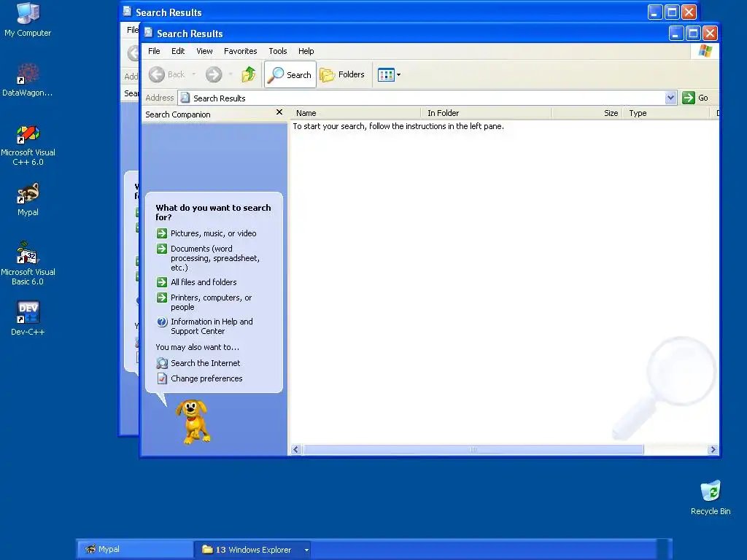Launch the DataWagon desktop shortcut
This screenshot has height=560, width=747.
[28, 80]
